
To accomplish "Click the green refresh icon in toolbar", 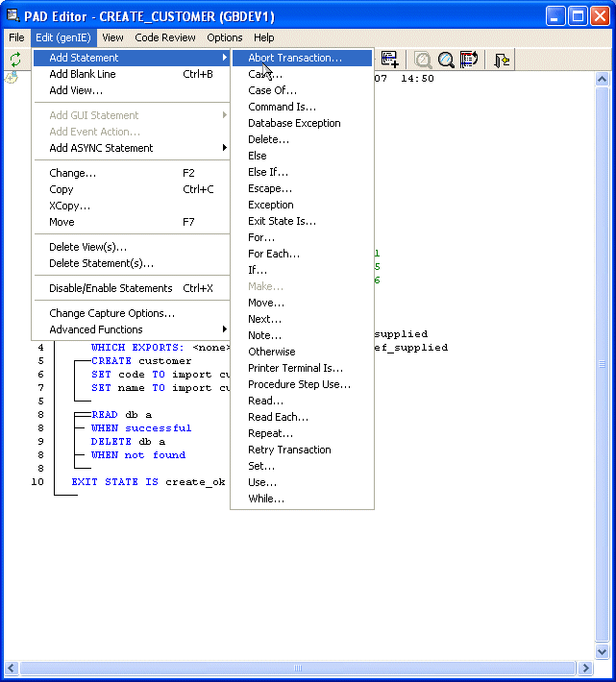I will click(x=15, y=60).
